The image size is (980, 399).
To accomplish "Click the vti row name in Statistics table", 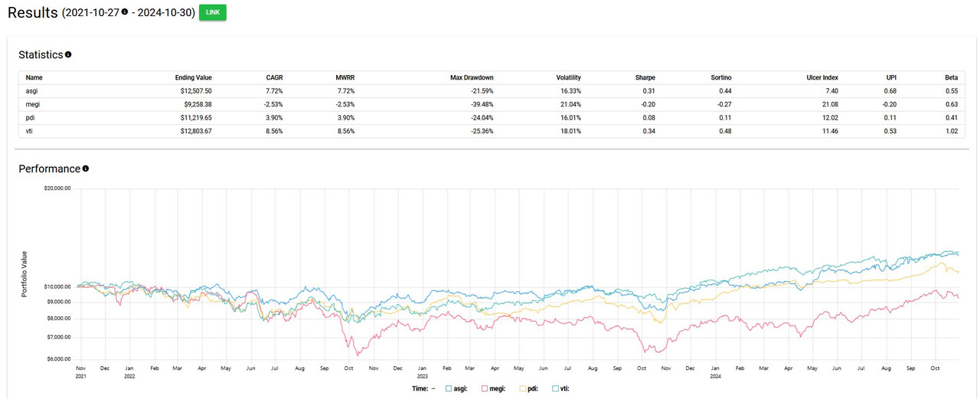I will [30, 132].
